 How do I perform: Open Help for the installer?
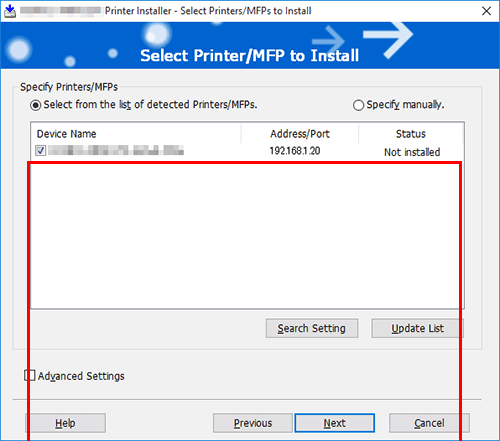(x=65, y=423)
